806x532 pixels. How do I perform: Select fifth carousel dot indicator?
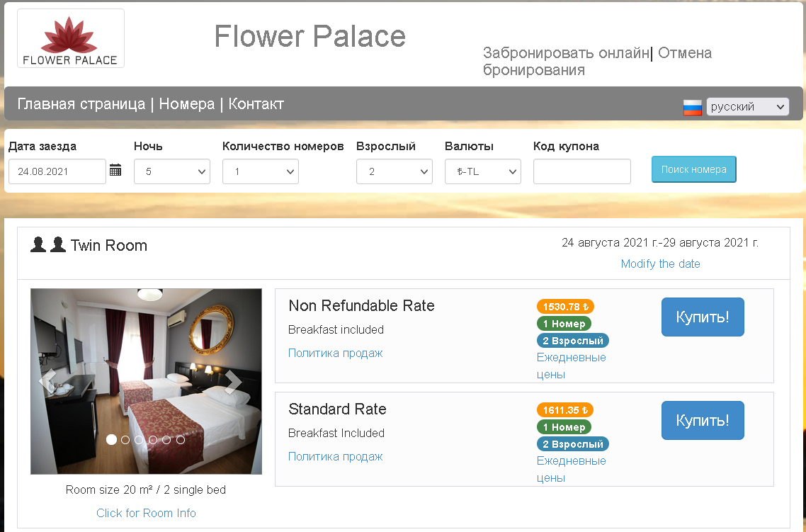(x=166, y=439)
